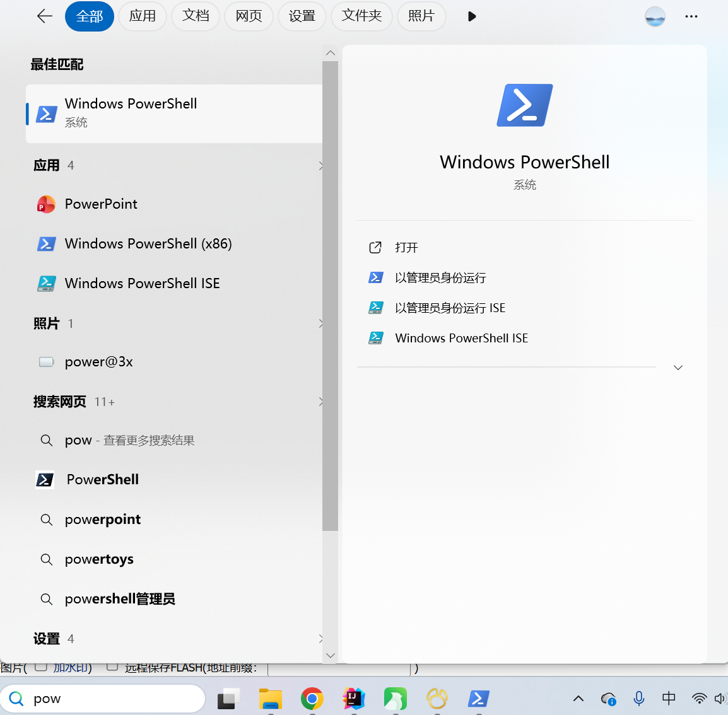
Task: Open the yellow Navicat icon on taskbar
Action: 437,699
